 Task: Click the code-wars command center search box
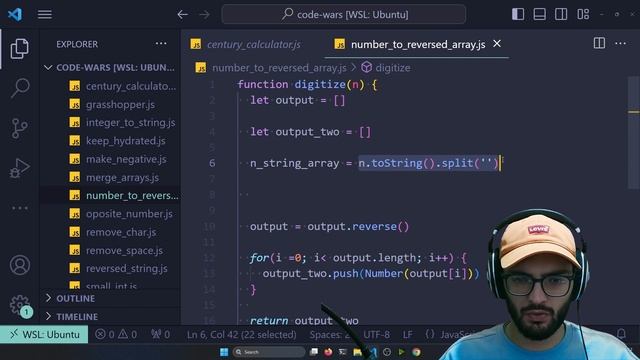click(344, 14)
